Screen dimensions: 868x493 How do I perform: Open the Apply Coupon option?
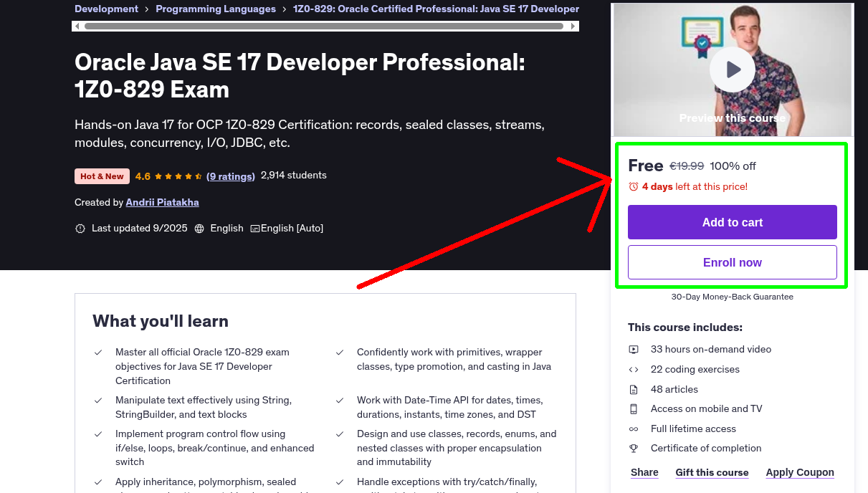800,473
